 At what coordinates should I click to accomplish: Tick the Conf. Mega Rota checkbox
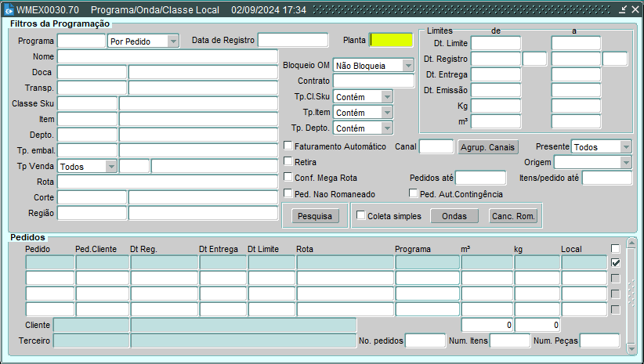click(288, 178)
